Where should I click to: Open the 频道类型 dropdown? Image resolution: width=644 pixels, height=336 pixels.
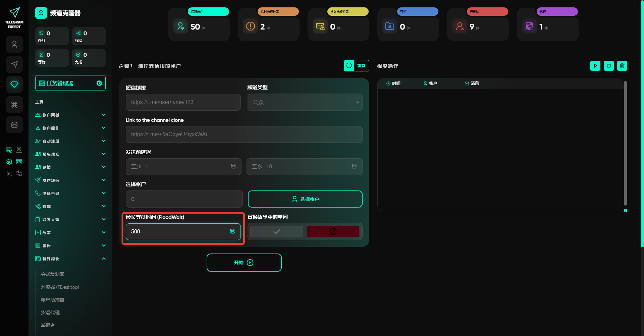coord(305,102)
